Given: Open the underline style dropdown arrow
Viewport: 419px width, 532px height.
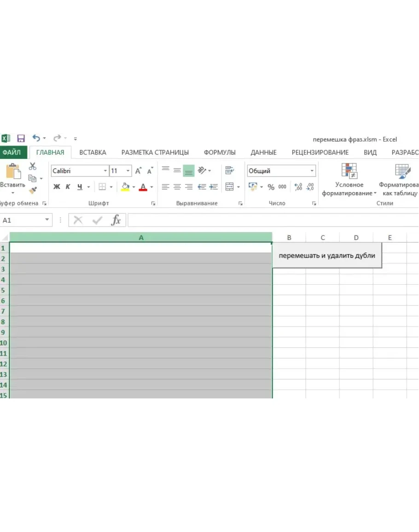Looking at the screenshot, I should pyautogui.click(x=88, y=187).
